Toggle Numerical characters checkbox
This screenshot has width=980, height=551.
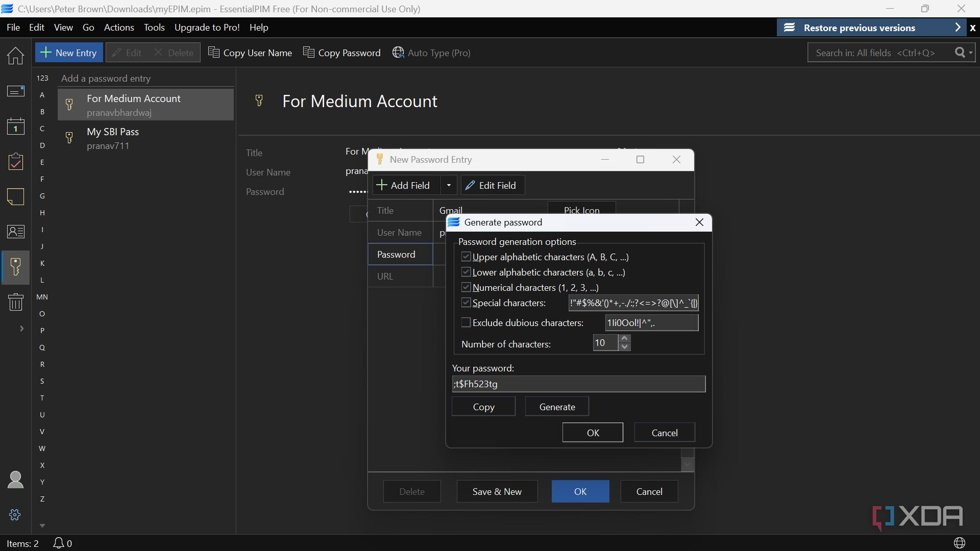tap(466, 287)
